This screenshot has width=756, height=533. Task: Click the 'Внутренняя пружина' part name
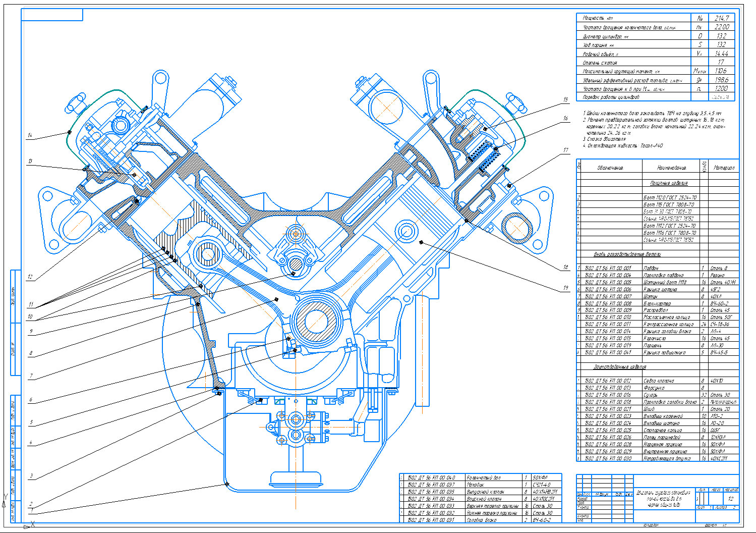coord(665,452)
